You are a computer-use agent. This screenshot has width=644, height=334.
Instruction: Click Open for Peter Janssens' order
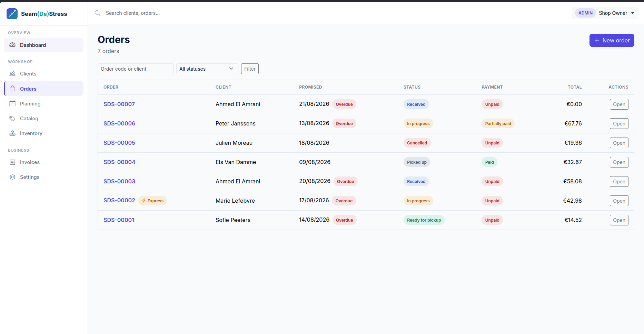click(x=619, y=124)
